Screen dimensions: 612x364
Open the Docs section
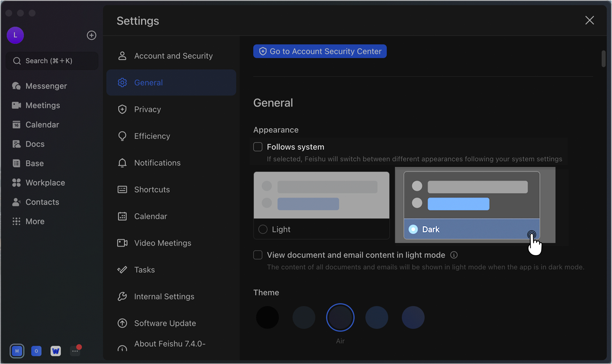pos(35,144)
